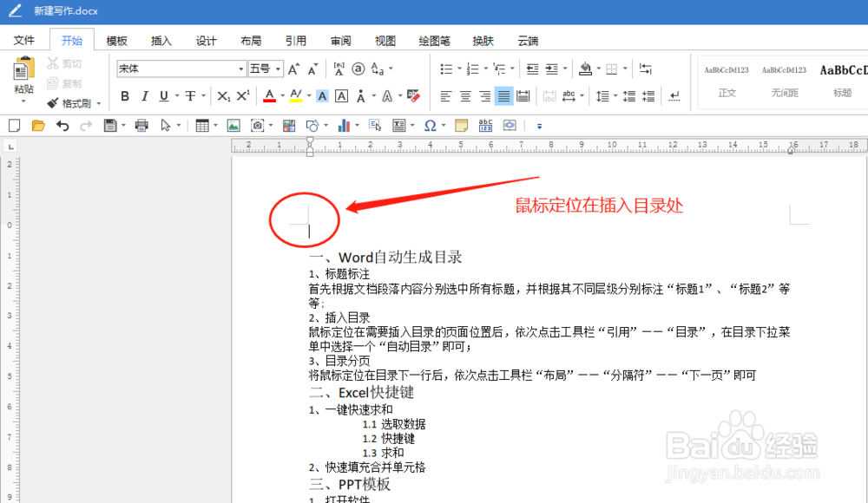Toggle the highlighted justify alignment button
868x503 pixels.
[503, 95]
